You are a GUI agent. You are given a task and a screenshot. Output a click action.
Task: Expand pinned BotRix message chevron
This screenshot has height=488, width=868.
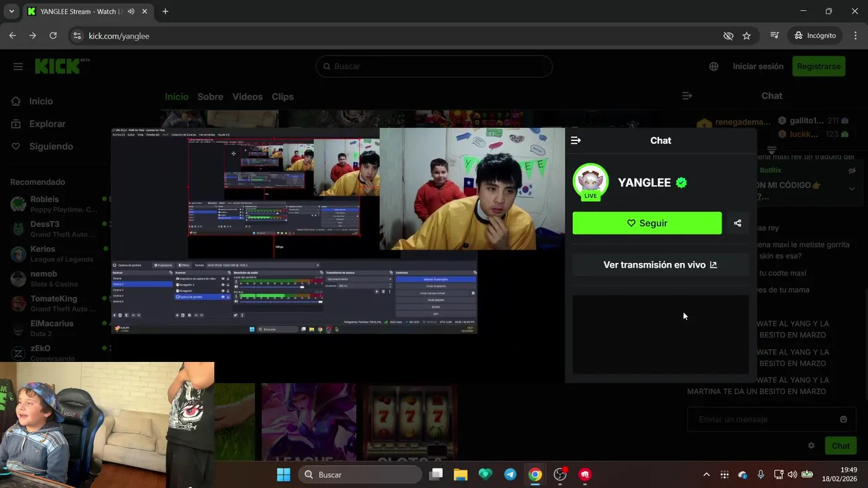[x=852, y=188]
